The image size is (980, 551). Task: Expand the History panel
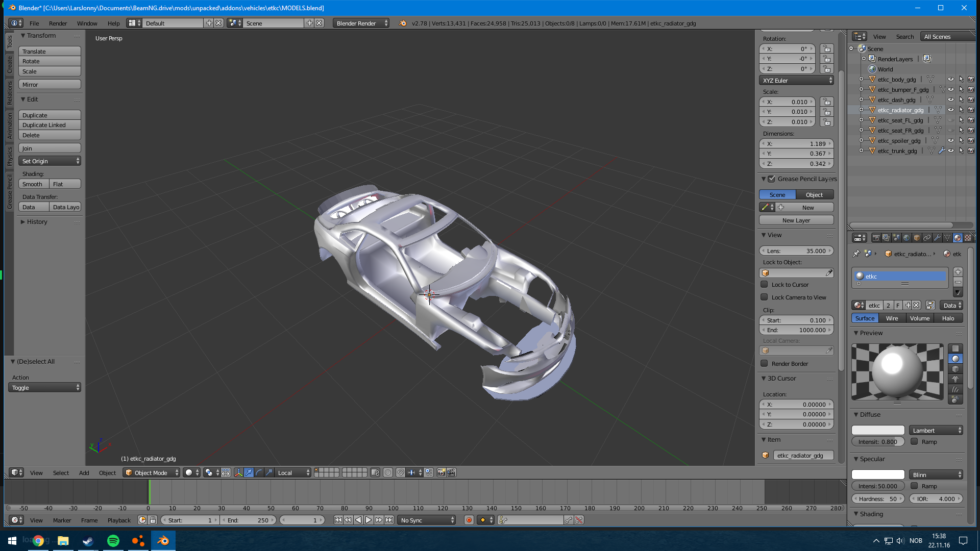point(37,222)
